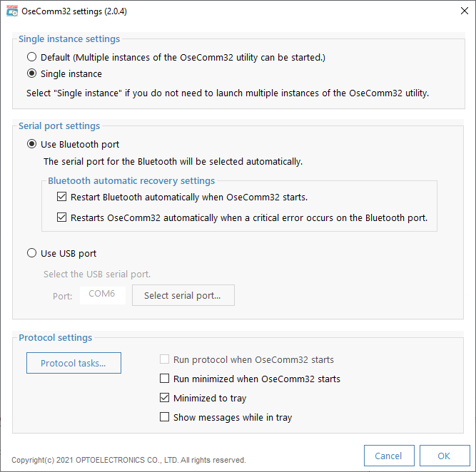Toggle restart on critical error checkbox
The width and height of the screenshot is (476, 472).
[x=61, y=217]
